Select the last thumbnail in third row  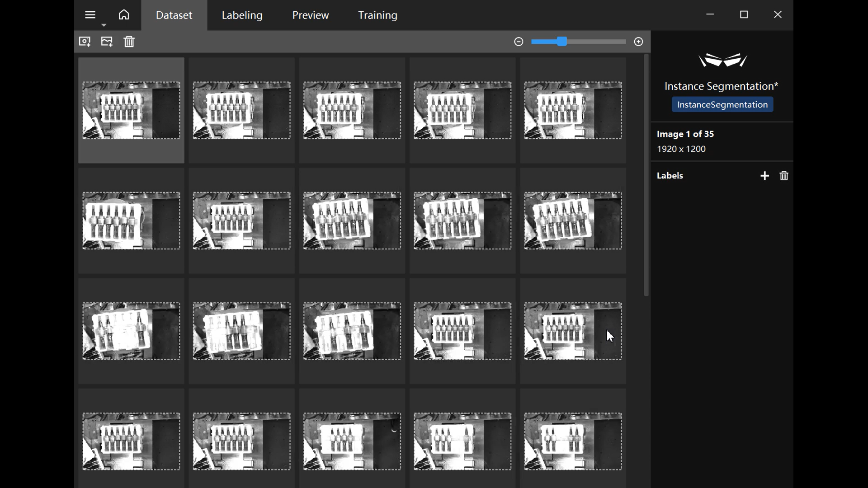(x=573, y=331)
